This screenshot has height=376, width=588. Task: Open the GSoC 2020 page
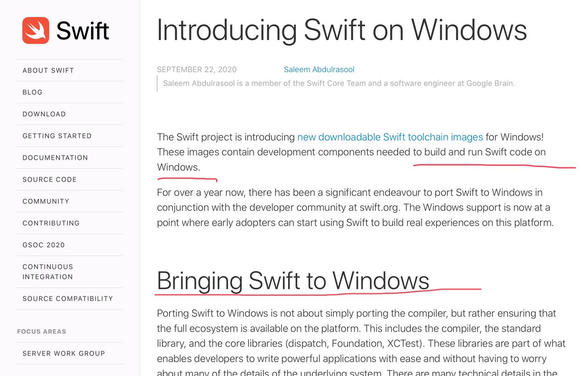coord(44,245)
